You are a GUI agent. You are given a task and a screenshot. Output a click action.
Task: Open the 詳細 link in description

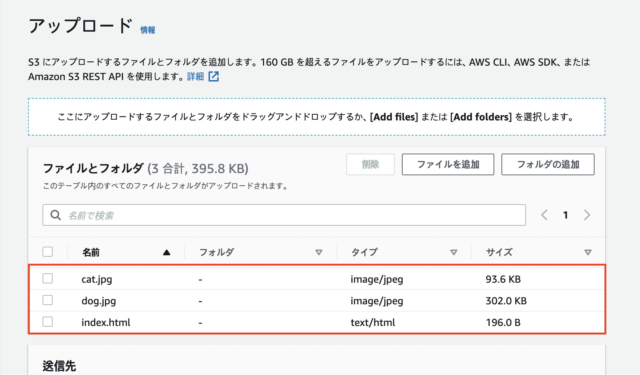coord(196,77)
